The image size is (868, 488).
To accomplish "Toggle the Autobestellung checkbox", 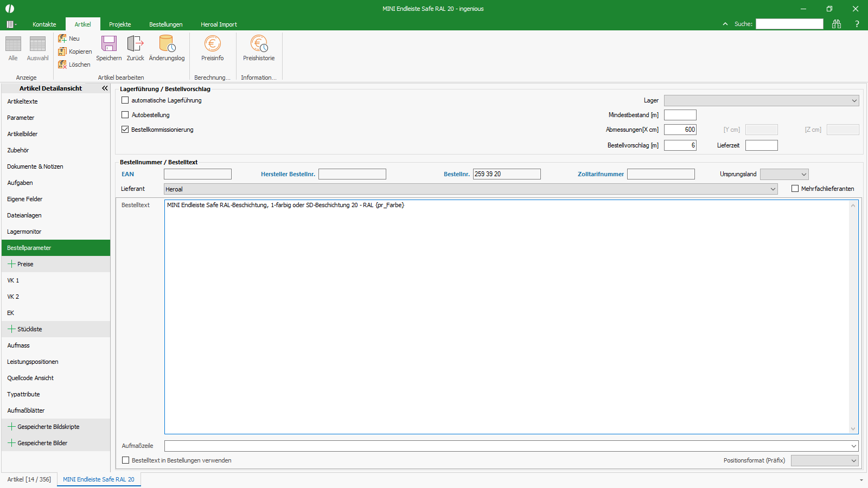I will [x=125, y=115].
